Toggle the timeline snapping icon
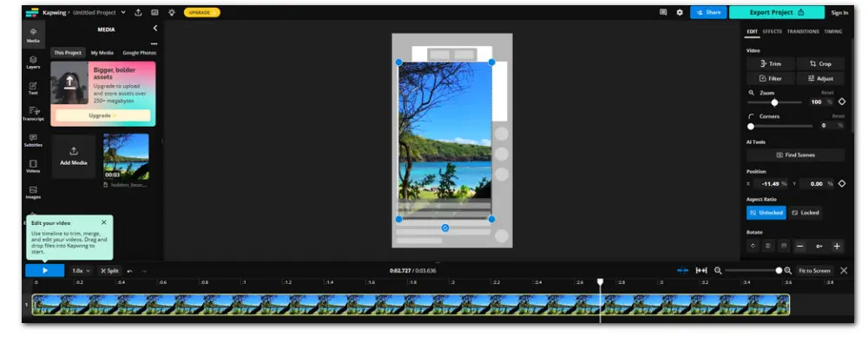This screenshot has height=337, width=868. pyautogui.click(x=682, y=270)
